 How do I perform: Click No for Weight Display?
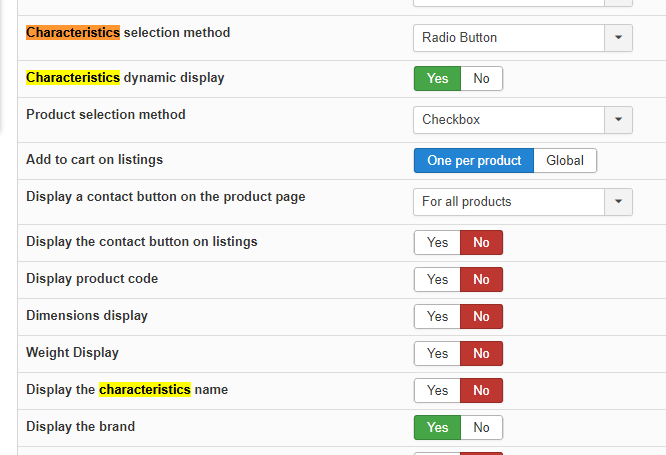click(481, 353)
